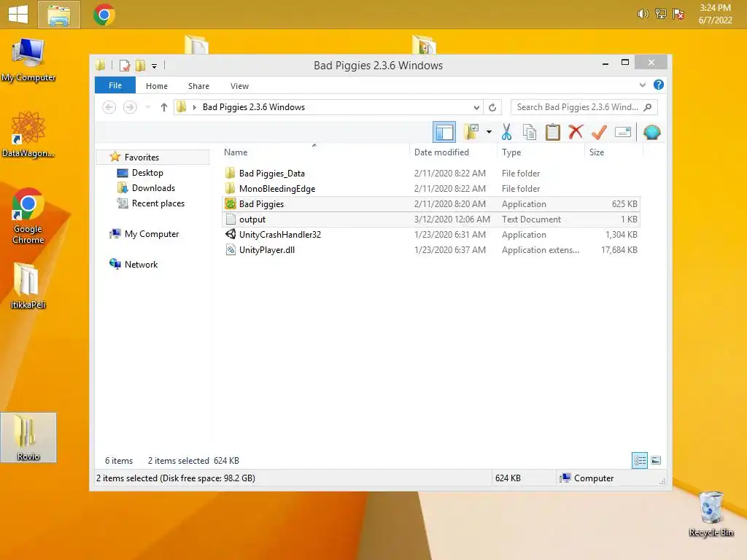Viewport: 747px width, 560px height.
Task: Open Google Chrome from the taskbar
Action: pyautogui.click(x=104, y=15)
